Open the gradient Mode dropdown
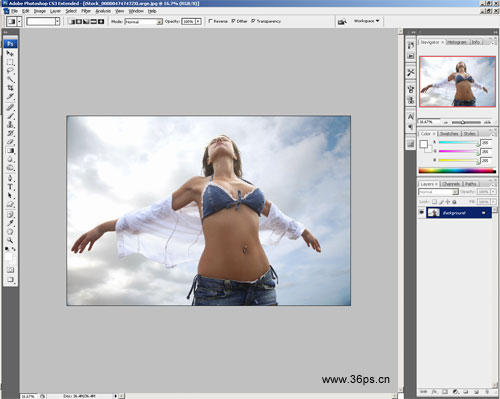500x399 pixels. pyautogui.click(x=143, y=22)
